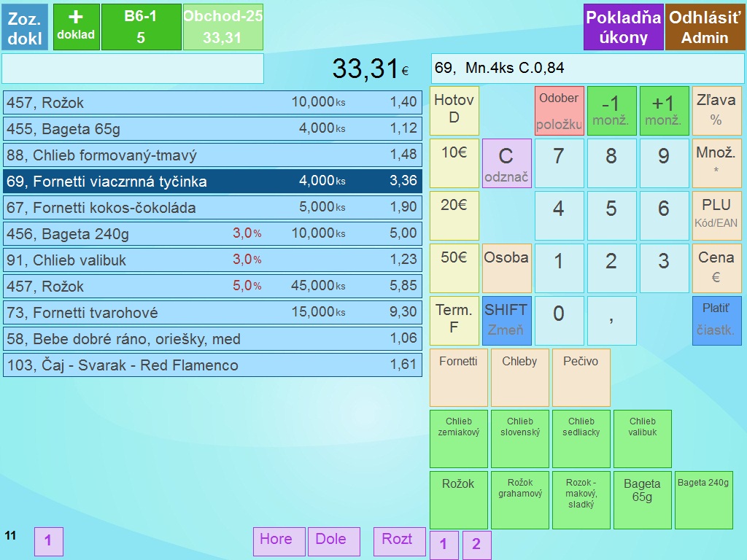Choose the 20€ quick cash button

click(454, 216)
